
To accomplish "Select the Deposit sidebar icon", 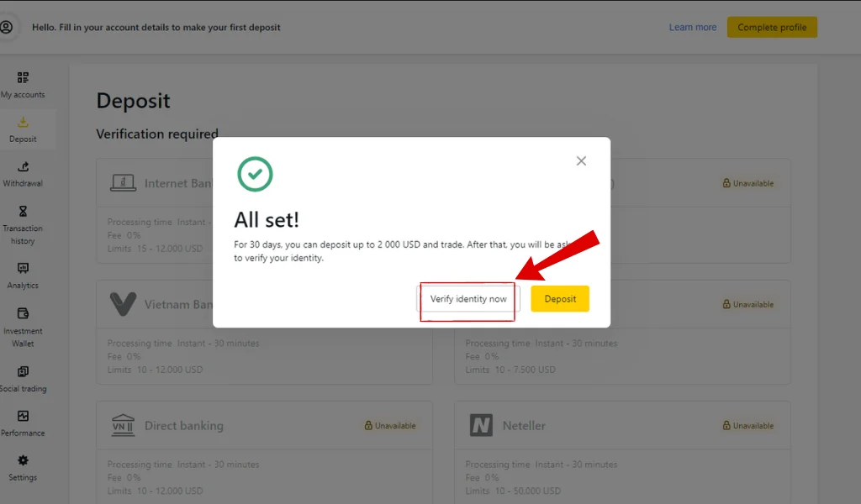I will 23,128.
